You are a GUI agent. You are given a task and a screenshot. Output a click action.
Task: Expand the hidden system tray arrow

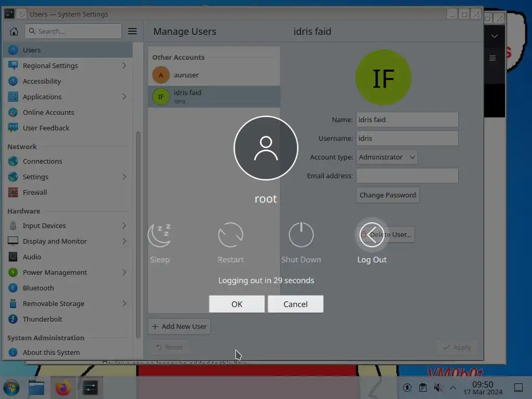(x=453, y=388)
